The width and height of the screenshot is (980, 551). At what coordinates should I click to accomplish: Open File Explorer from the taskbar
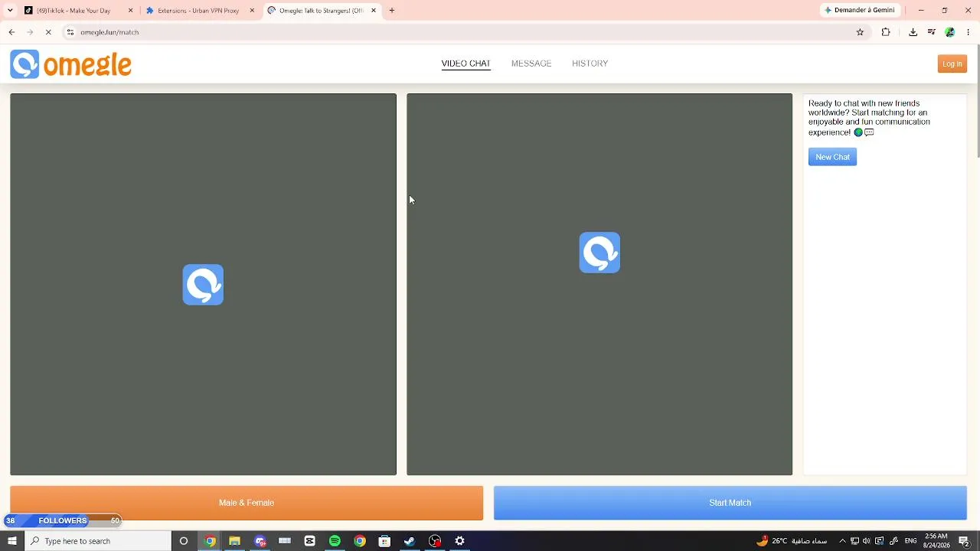(x=234, y=541)
